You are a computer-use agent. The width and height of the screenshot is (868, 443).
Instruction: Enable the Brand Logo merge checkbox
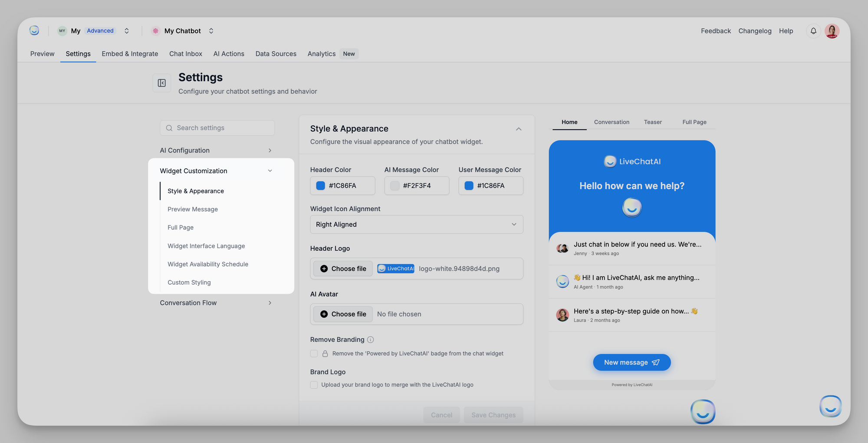point(314,385)
